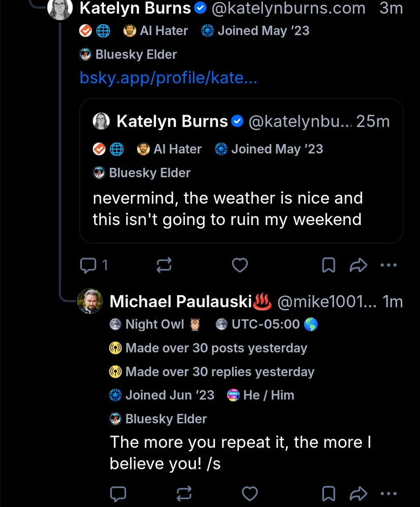Click the Night Owl label badge
420x507 pixels.
click(x=155, y=324)
